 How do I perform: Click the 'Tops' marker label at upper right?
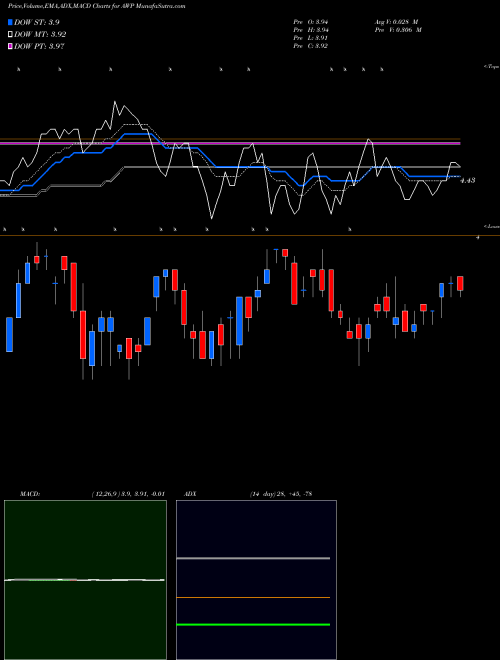tap(492, 67)
